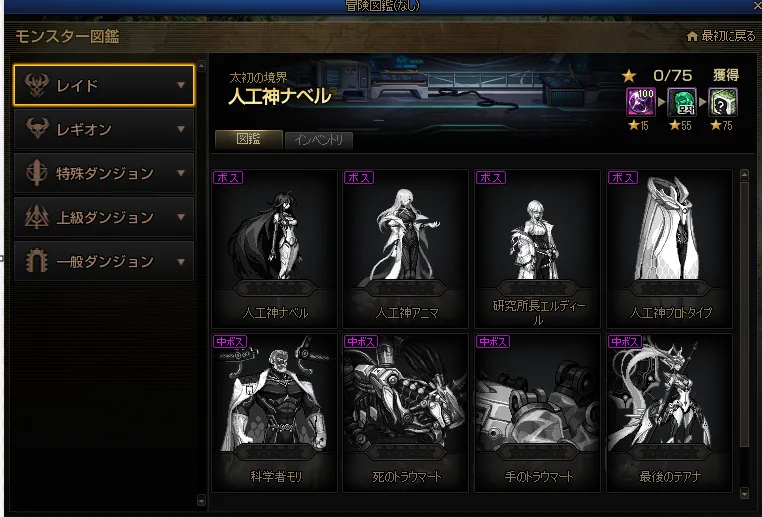Click the 上級ダンジョン crest icon
The width and height of the screenshot is (762, 517).
(x=37, y=217)
